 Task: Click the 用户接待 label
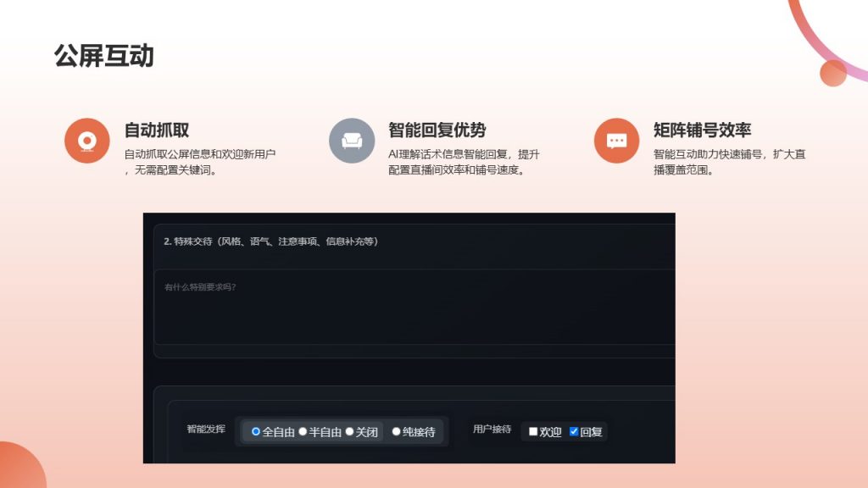(x=492, y=430)
